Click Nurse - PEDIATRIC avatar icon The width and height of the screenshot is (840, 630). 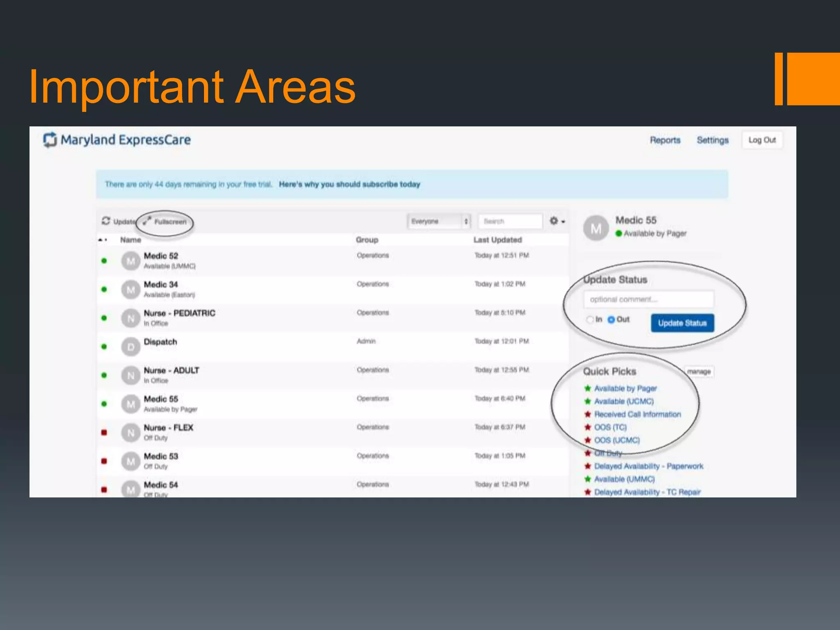pos(131,318)
